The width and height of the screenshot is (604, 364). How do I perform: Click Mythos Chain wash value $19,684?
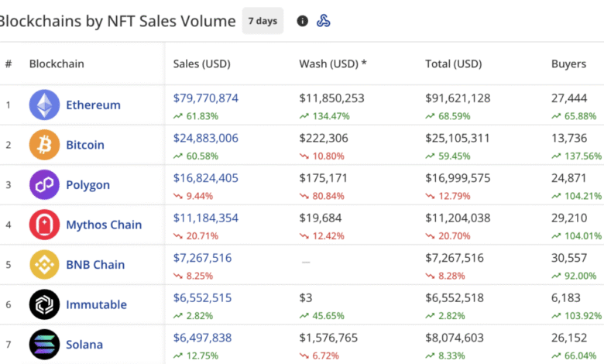pyautogui.click(x=321, y=218)
